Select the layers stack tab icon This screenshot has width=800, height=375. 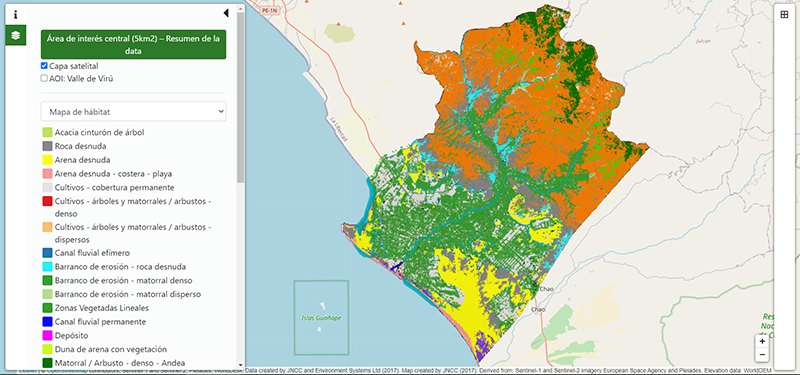(x=15, y=35)
